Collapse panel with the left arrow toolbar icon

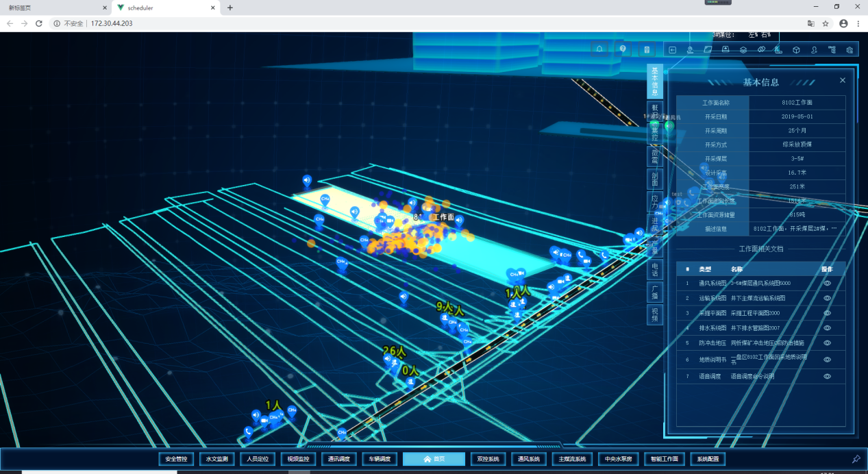point(672,50)
